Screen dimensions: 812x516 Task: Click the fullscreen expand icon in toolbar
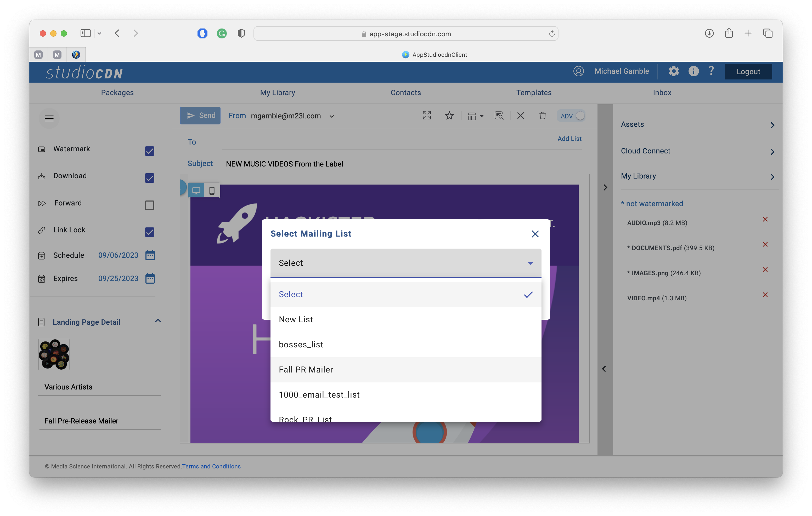point(427,116)
